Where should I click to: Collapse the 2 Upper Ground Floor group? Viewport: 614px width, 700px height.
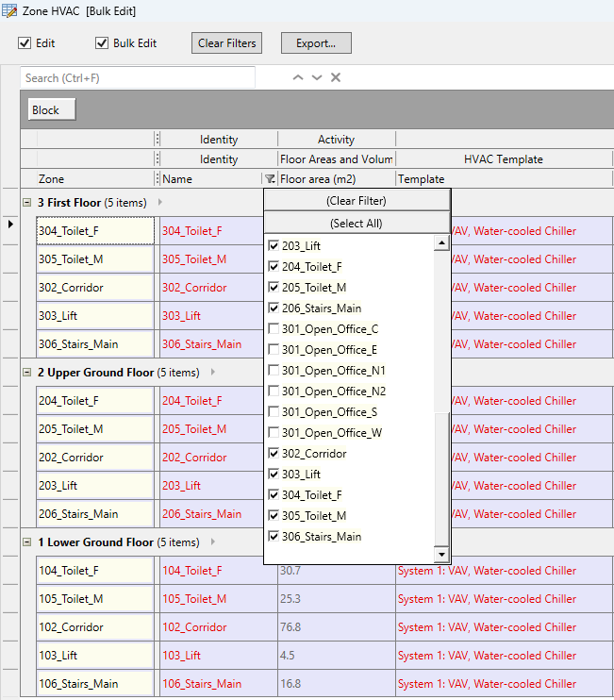click(x=26, y=373)
